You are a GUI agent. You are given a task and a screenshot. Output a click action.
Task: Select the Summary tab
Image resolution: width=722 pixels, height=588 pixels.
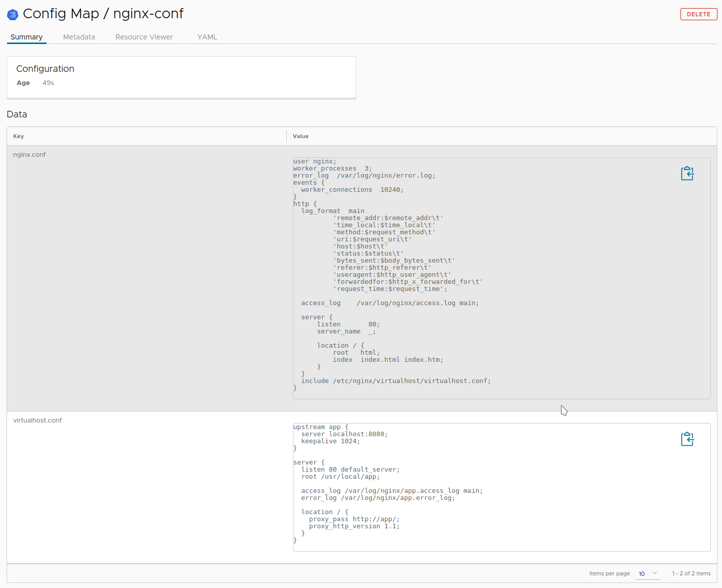point(26,36)
